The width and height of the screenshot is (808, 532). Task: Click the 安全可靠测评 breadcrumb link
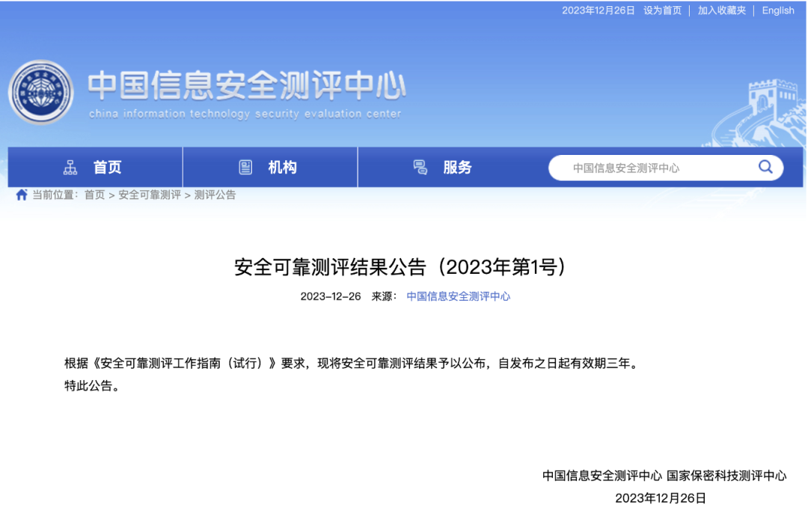pyautogui.click(x=150, y=195)
